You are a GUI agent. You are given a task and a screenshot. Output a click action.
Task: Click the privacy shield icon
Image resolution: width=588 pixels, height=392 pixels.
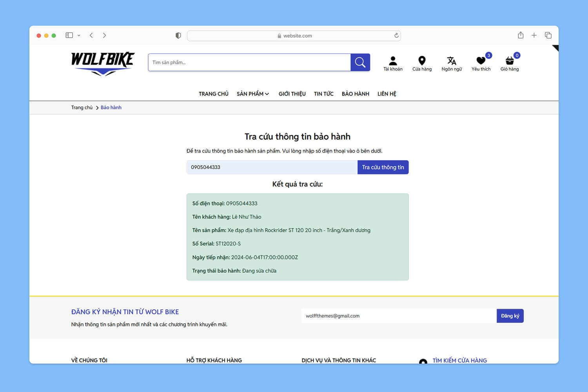[178, 36]
